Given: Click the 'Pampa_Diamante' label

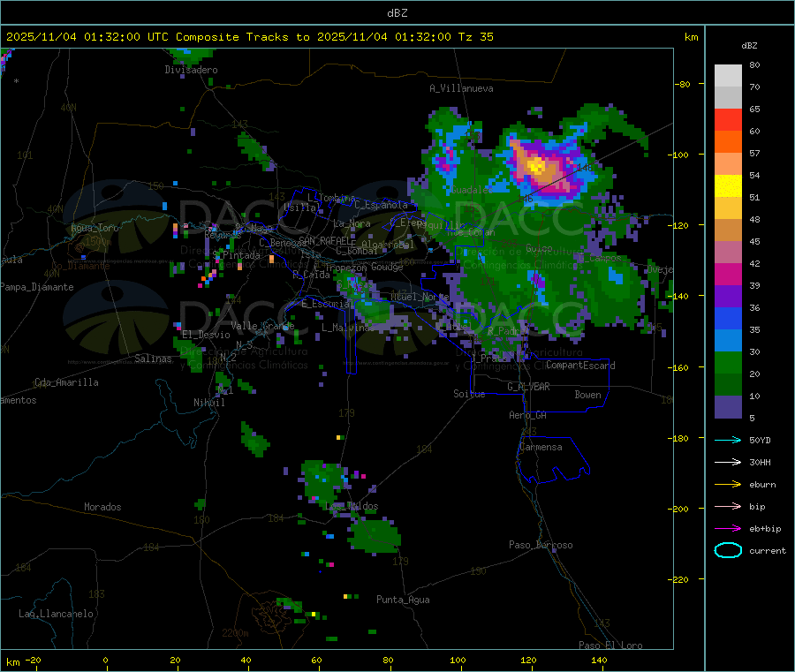Looking at the screenshot, I should pyautogui.click(x=37, y=287).
